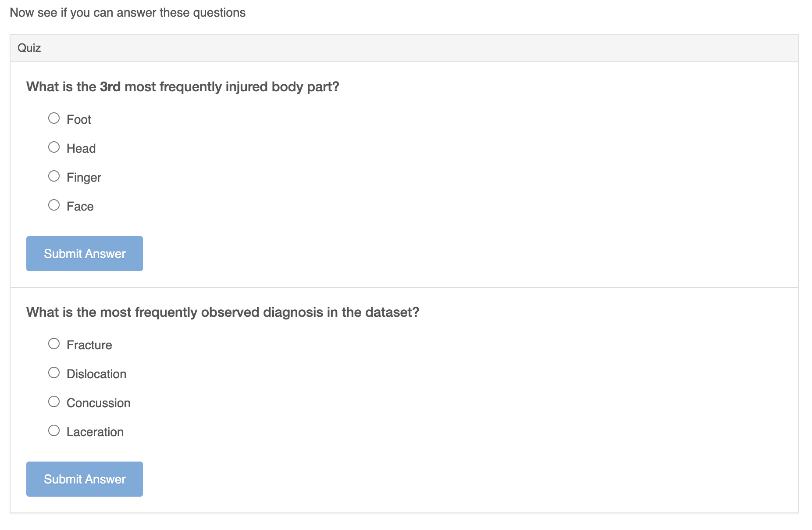
Task: Select the Laceration radio button
Action: [x=54, y=430]
